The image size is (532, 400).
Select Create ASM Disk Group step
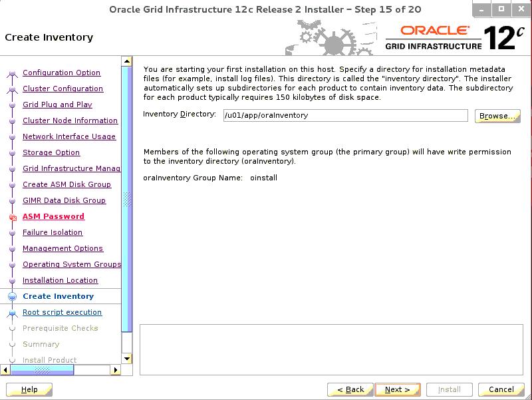click(67, 184)
